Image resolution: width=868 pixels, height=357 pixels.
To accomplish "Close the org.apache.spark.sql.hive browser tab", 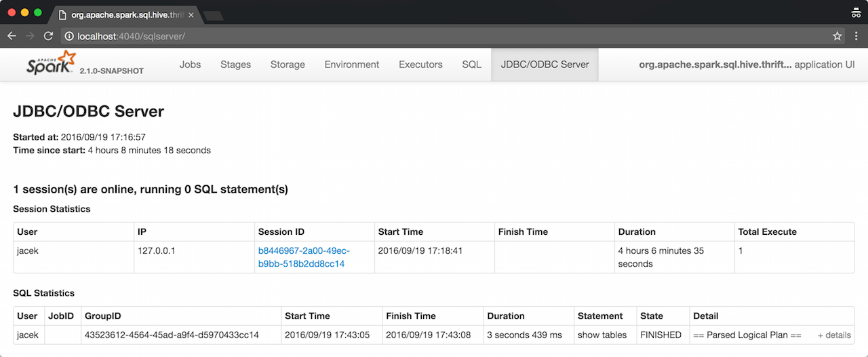I will (x=191, y=14).
